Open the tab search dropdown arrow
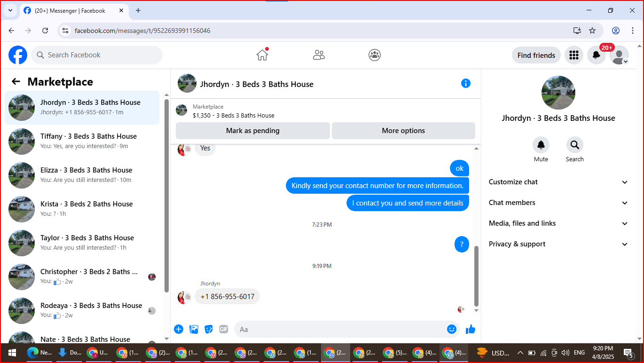 (x=10, y=10)
